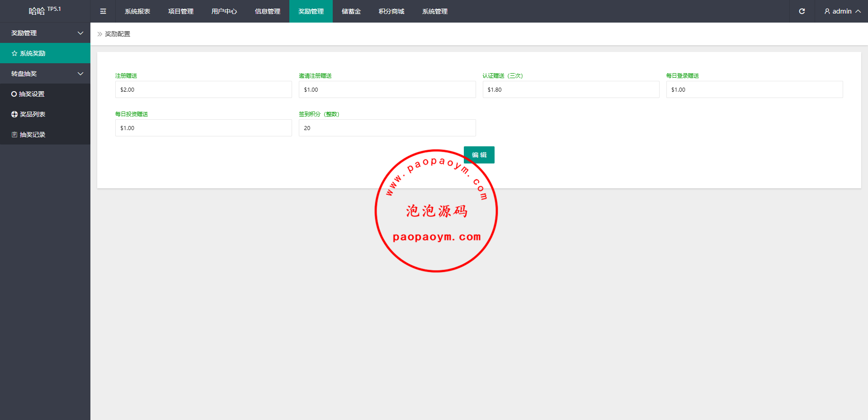
Task: Click the green 编辑 button
Action: click(x=479, y=155)
